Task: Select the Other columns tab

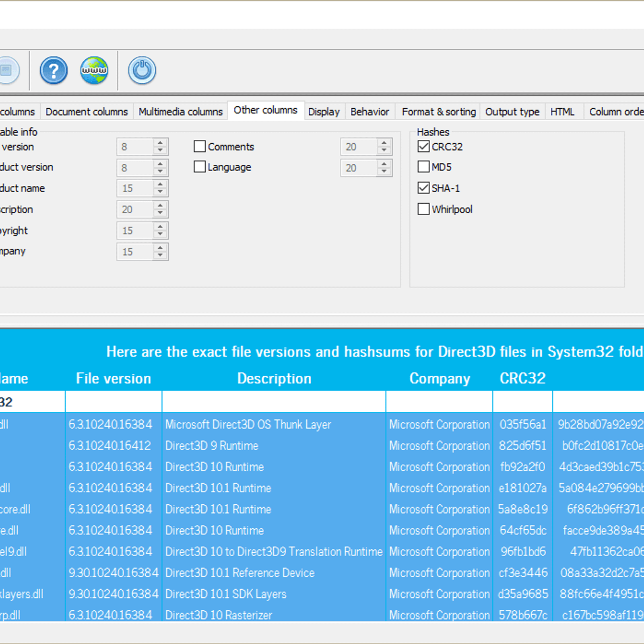Action: pyautogui.click(x=266, y=110)
